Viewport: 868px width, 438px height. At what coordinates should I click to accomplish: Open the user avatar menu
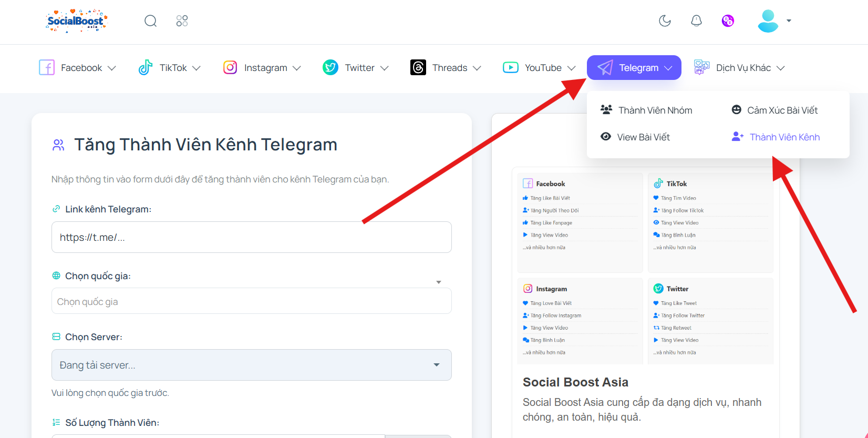pyautogui.click(x=768, y=21)
